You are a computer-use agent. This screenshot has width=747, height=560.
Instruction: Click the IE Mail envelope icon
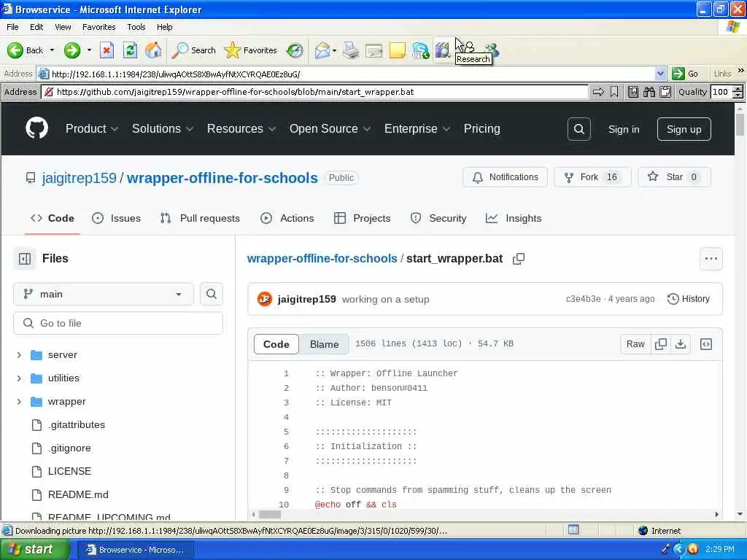[322, 50]
